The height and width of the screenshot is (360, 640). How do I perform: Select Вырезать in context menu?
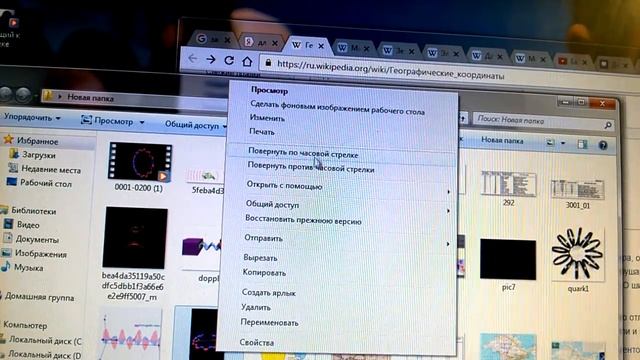(260, 258)
